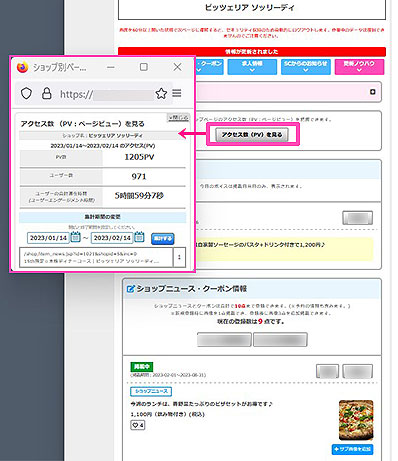Click the popup heading アクセス数（PV：ページビュー）を見る
The width and height of the screenshot is (398, 461).
(x=83, y=124)
